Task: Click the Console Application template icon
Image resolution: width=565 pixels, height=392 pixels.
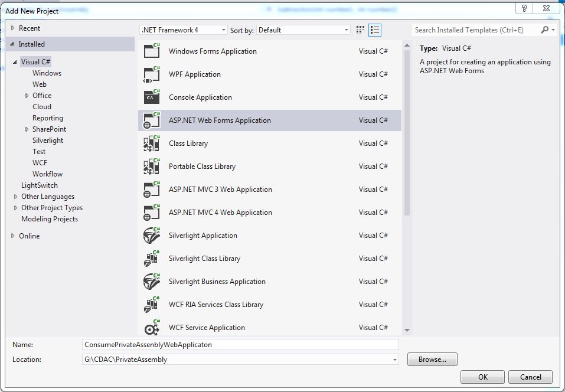Action: pos(152,97)
